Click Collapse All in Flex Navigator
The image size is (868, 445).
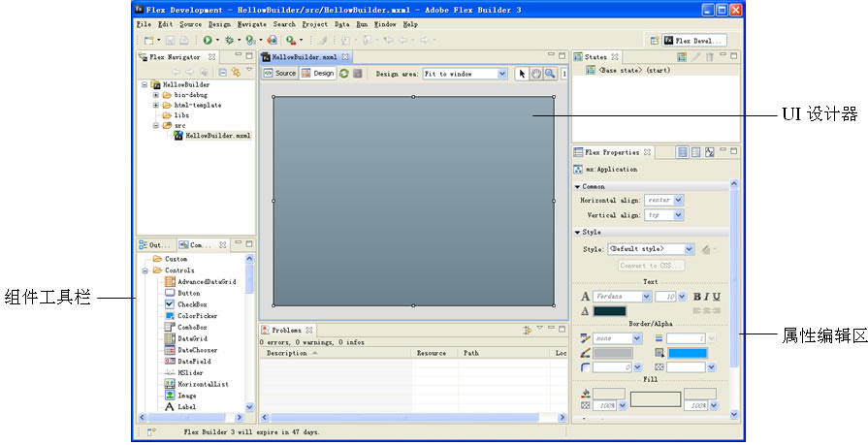click(222, 72)
